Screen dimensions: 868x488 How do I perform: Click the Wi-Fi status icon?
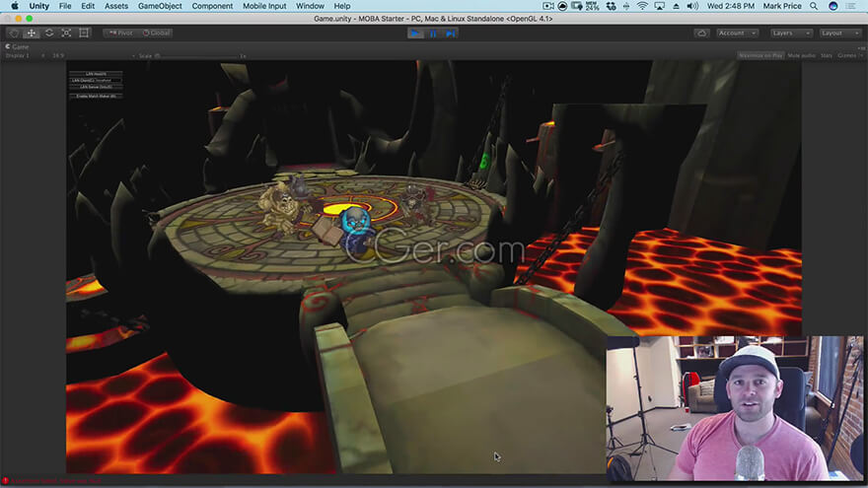click(642, 6)
